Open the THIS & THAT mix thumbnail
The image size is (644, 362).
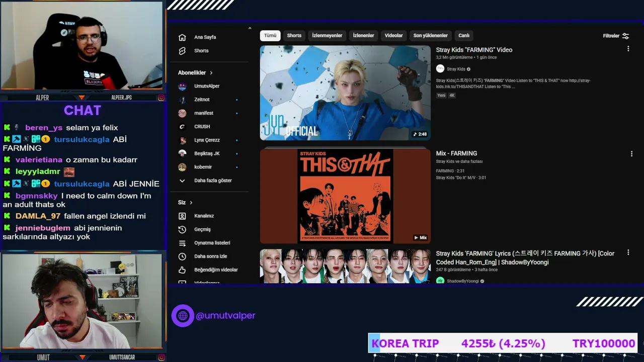pyautogui.click(x=345, y=196)
